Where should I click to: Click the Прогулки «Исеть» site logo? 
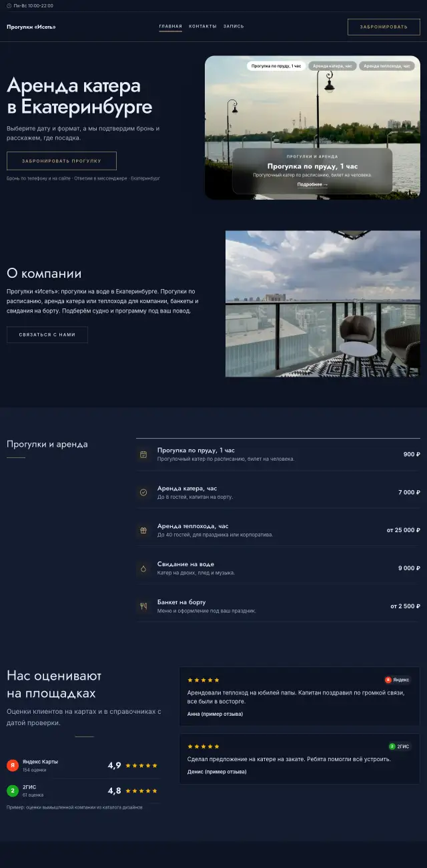pyautogui.click(x=31, y=27)
